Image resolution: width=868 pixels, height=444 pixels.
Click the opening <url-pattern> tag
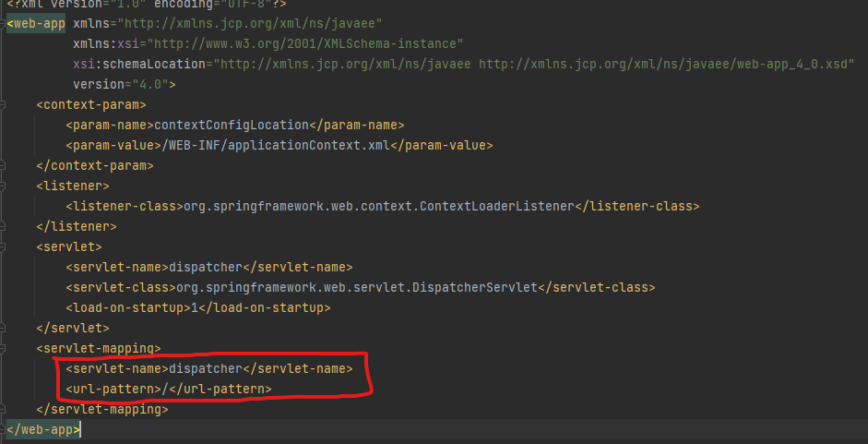113,390
